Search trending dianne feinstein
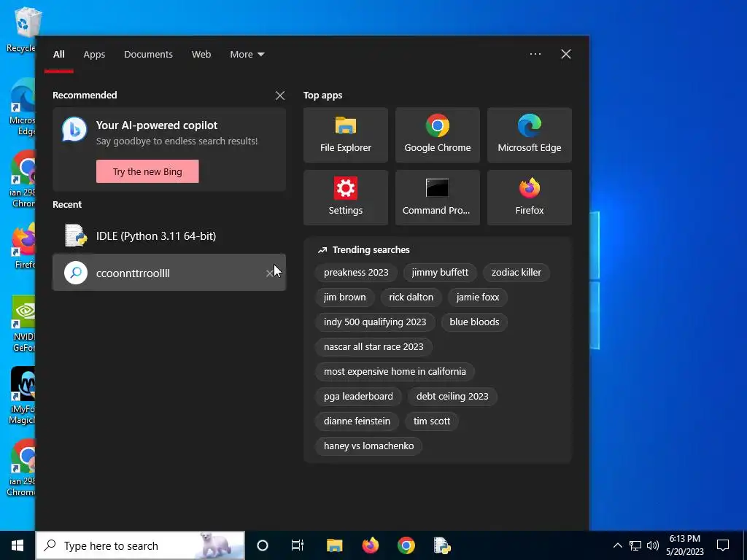 pos(357,421)
